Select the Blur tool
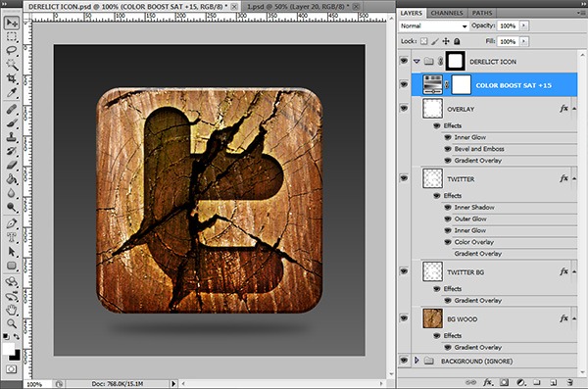Image resolution: width=588 pixels, height=389 pixels. pyautogui.click(x=12, y=193)
